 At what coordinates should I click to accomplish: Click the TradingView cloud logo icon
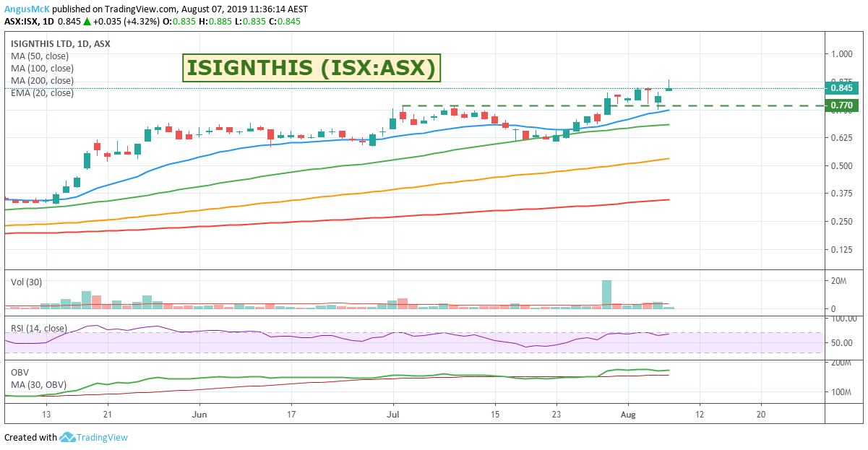tap(68, 437)
